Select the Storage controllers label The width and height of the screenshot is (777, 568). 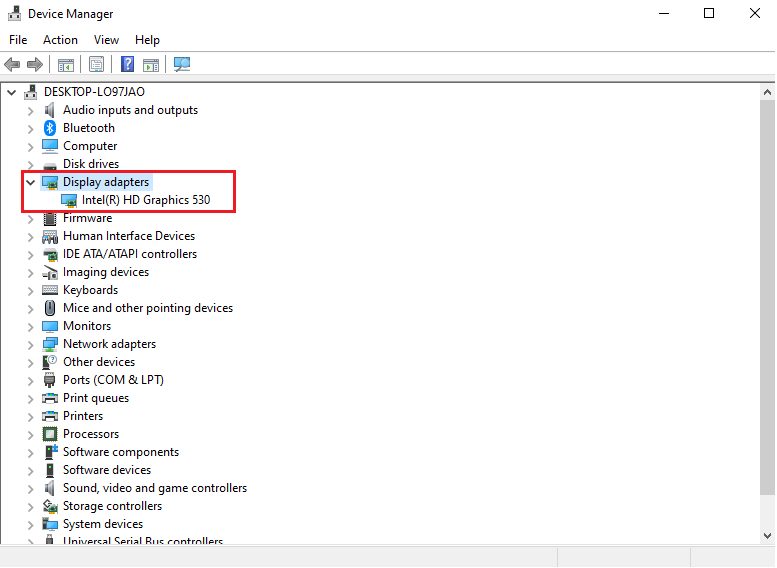112,506
